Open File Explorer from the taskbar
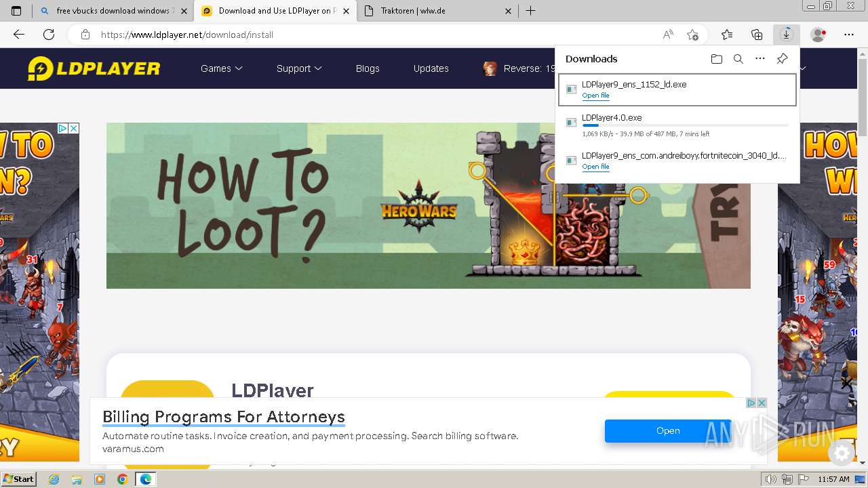This screenshot has height=488, width=868. [77, 479]
